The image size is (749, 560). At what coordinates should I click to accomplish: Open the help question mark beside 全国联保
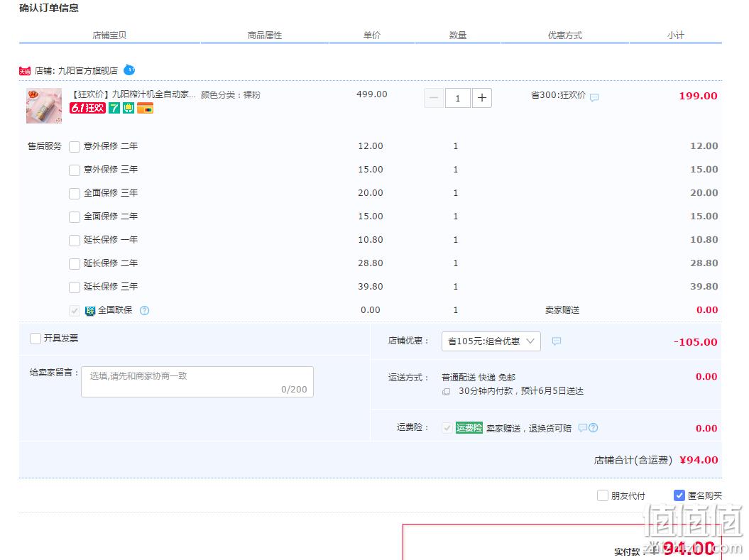pos(144,310)
